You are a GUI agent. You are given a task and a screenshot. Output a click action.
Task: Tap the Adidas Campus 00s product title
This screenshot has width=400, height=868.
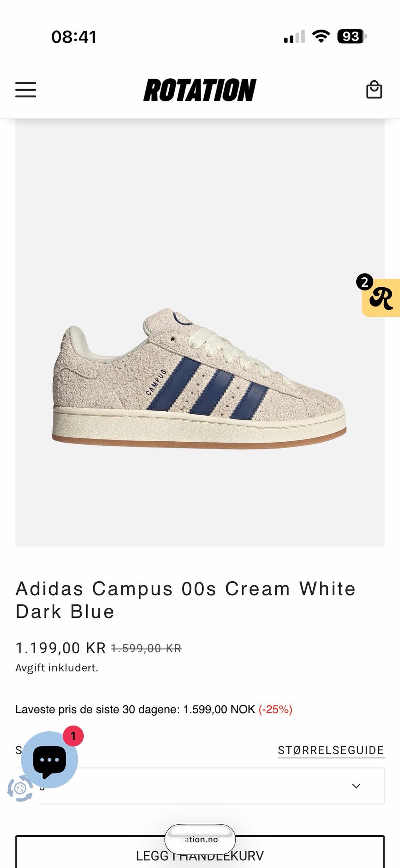pyautogui.click(x=185, y=600)
